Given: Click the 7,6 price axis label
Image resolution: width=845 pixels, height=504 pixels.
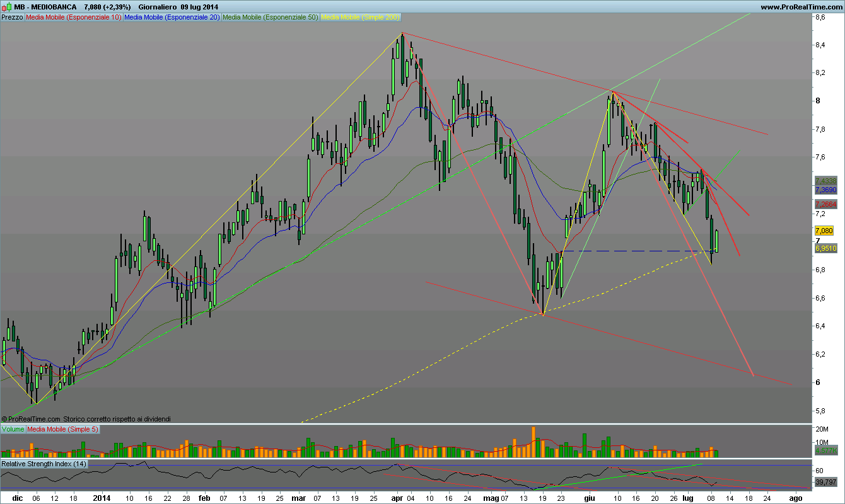Looking at the screenshot, I should tap(820, 157).
